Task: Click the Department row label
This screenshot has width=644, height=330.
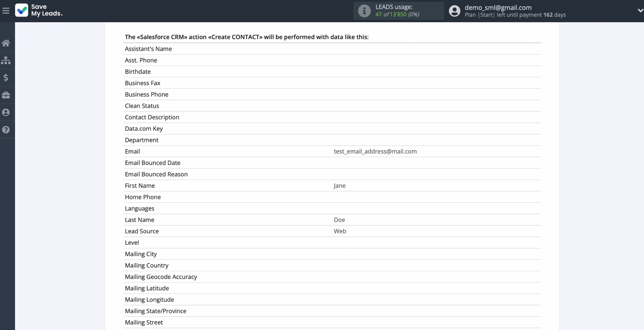Action: 142,140
